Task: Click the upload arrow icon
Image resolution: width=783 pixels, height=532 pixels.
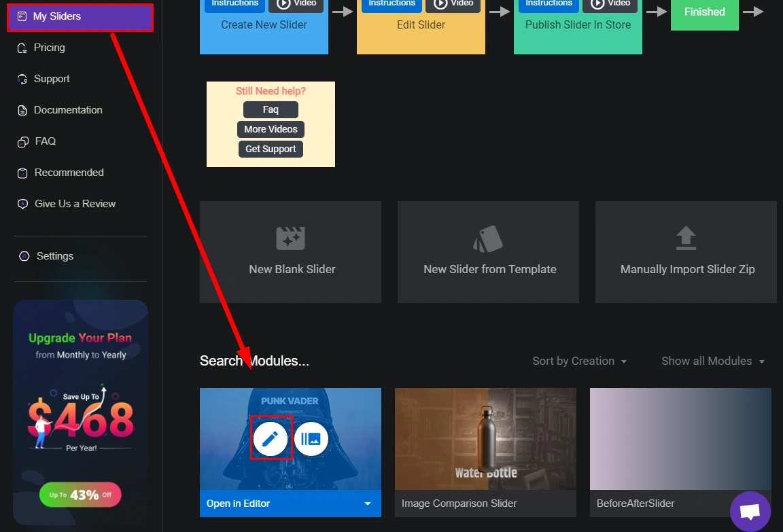Action: click(686, 238)
